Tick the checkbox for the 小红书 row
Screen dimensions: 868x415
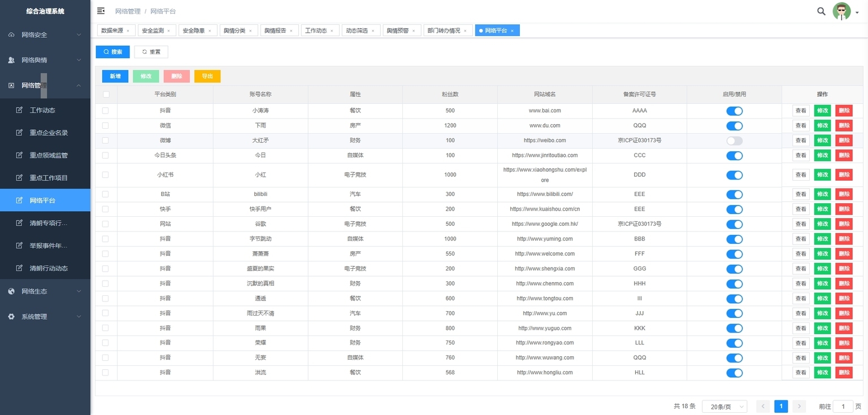pyautogui.click(x=106, y=175)
